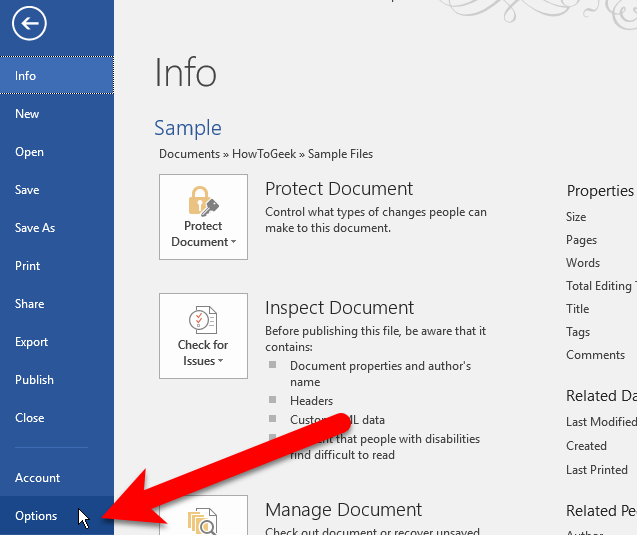Expand the Check for Issues dropdown arrow
This screenshot has height=535, width=637.
(220, 361)
